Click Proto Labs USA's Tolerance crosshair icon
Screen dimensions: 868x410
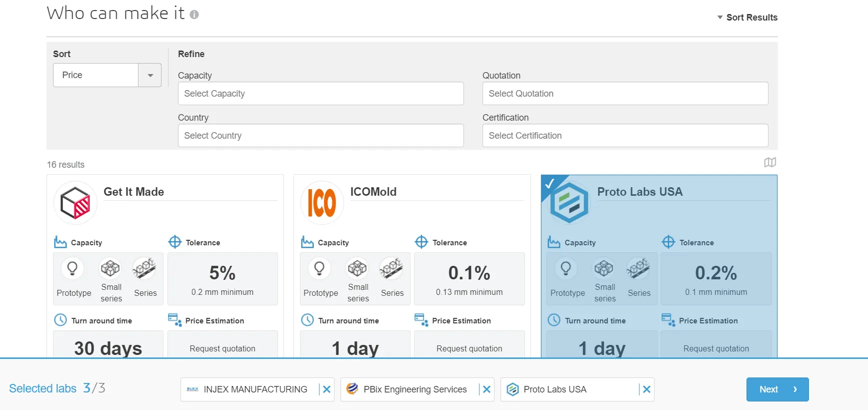(x=668, y=242)
